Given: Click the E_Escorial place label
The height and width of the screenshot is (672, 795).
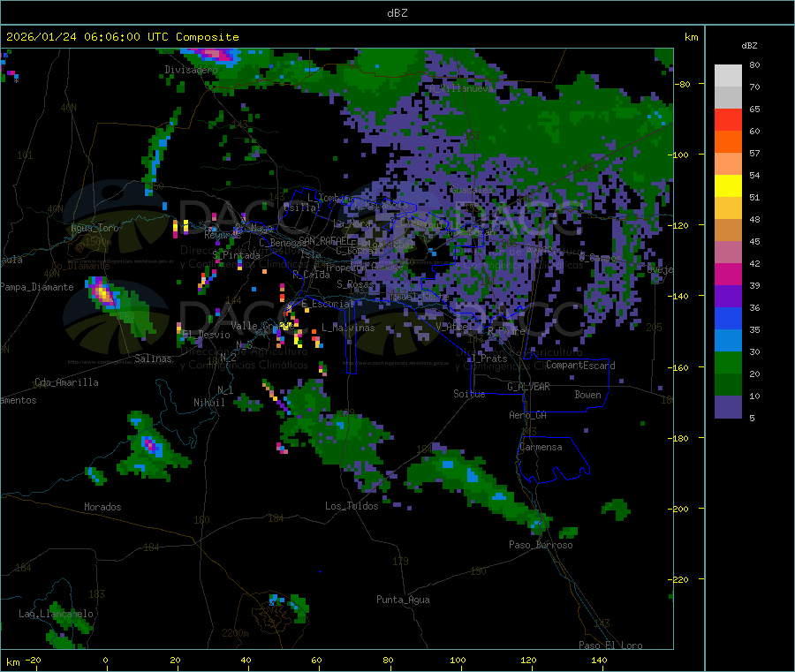Looking at the screenshot, I should (x=328, y=304).
